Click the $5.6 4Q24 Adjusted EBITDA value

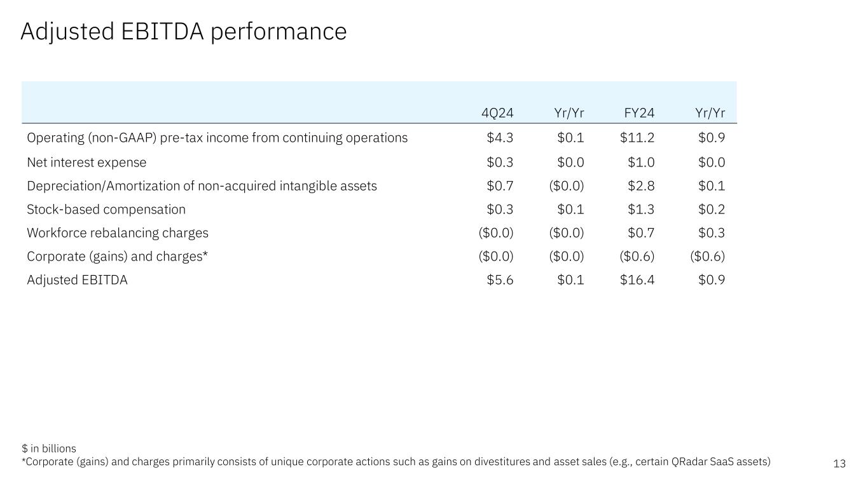pyautogui.click(x=500, y=280)
